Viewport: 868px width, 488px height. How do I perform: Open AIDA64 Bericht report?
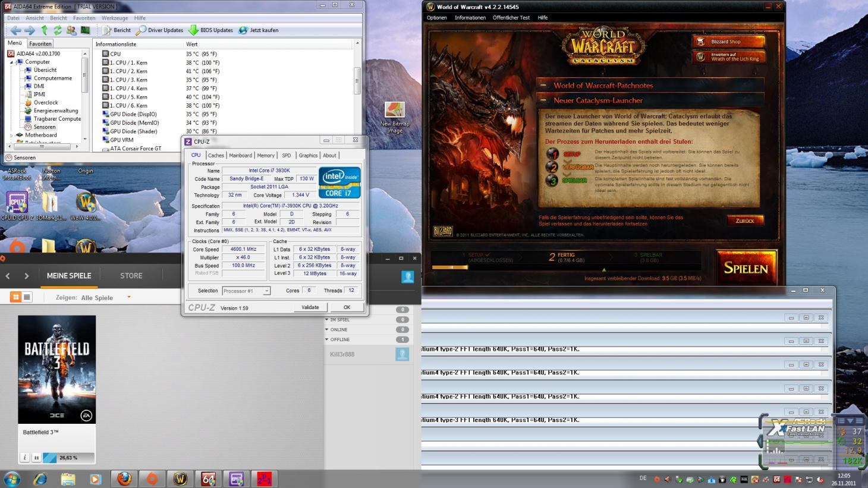pyautogui.click(x=117, y=30)
